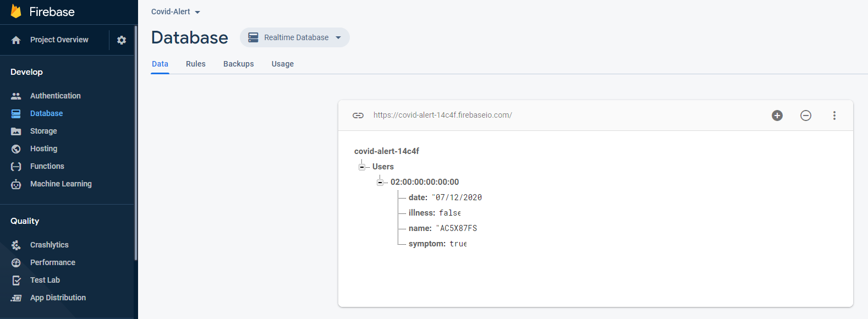Open the Realtime Database type dropdown
The image size is (868, 319).
point(295,37)
